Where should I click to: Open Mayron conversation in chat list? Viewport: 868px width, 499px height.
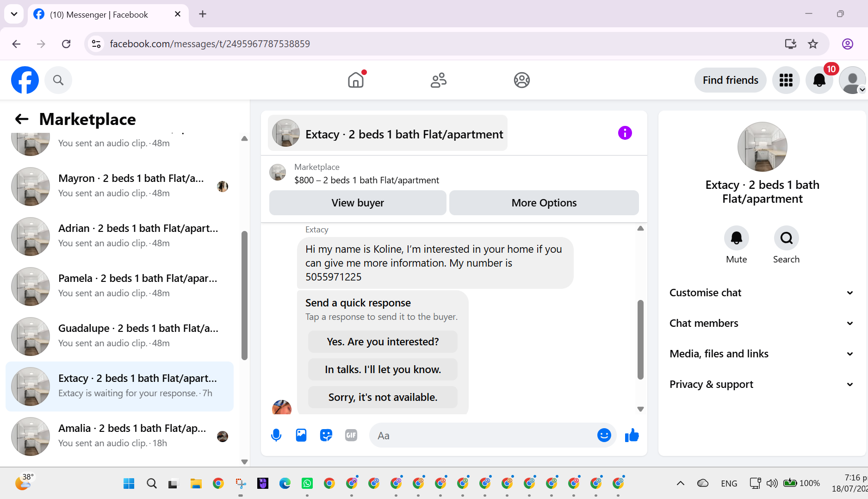click(120, 186)
